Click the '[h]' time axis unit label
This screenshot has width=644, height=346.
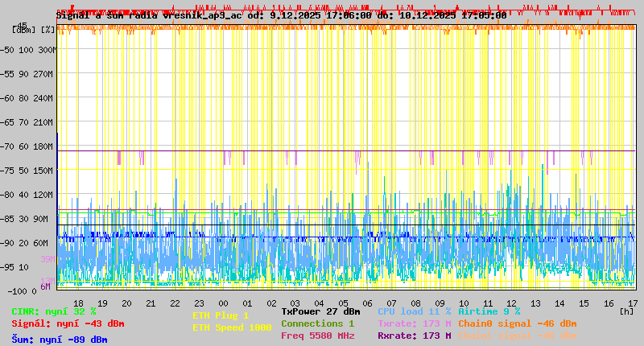[627, 311]
